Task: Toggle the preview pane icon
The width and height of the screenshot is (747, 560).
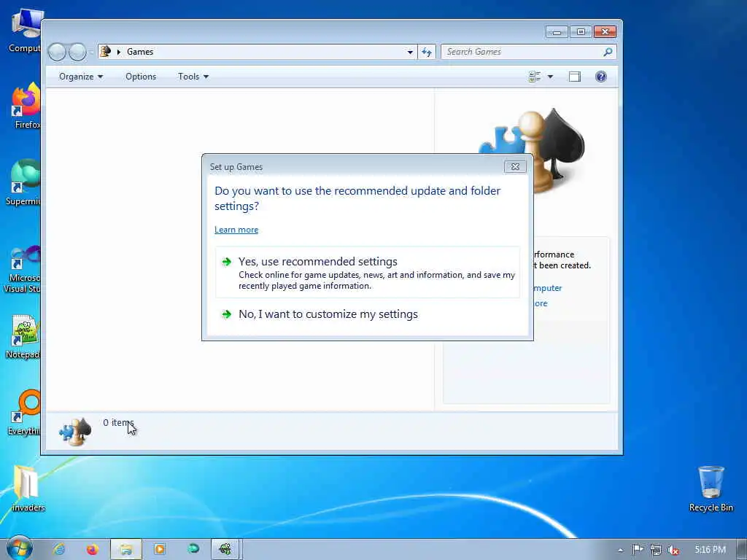Action: [x=575, y=77]
